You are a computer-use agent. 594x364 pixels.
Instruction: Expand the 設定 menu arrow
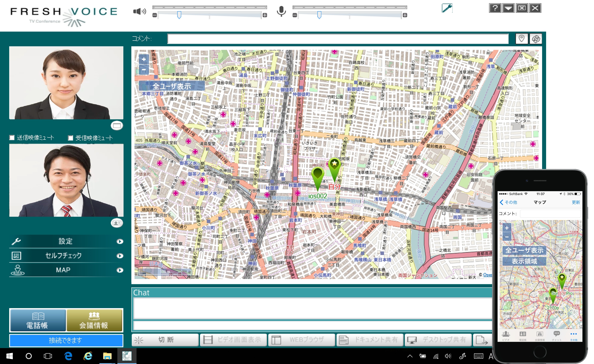[120, 241]
